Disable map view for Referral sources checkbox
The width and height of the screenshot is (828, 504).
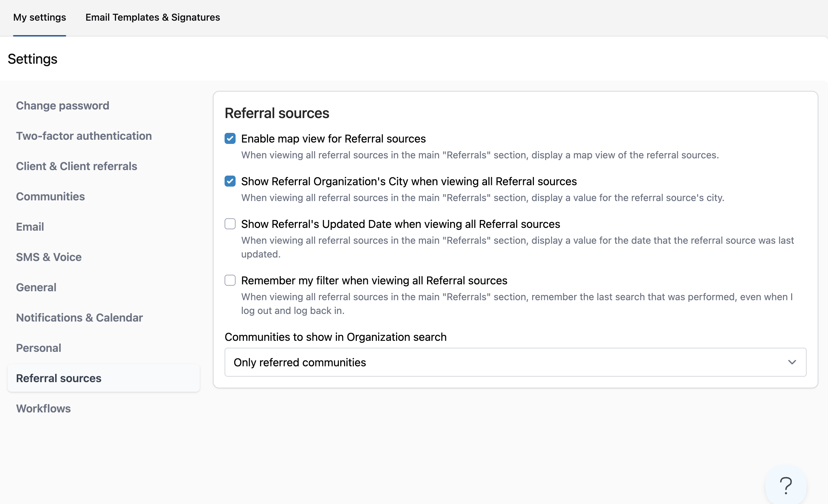(x=230, y=139)
